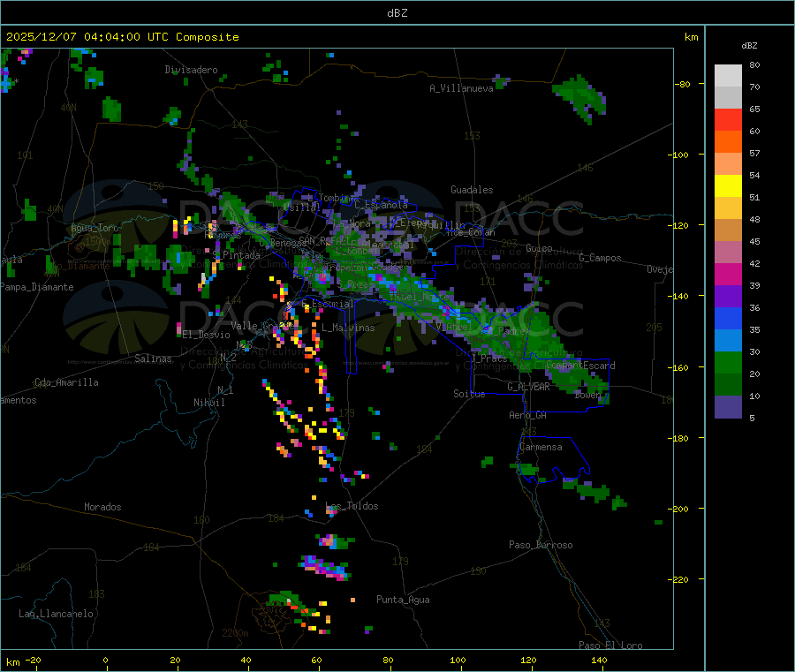The width and height of the screenshot is (795, 672).
Task: Click the dark orange 57-60 dBZ legend band
Action: click(728, 142)
